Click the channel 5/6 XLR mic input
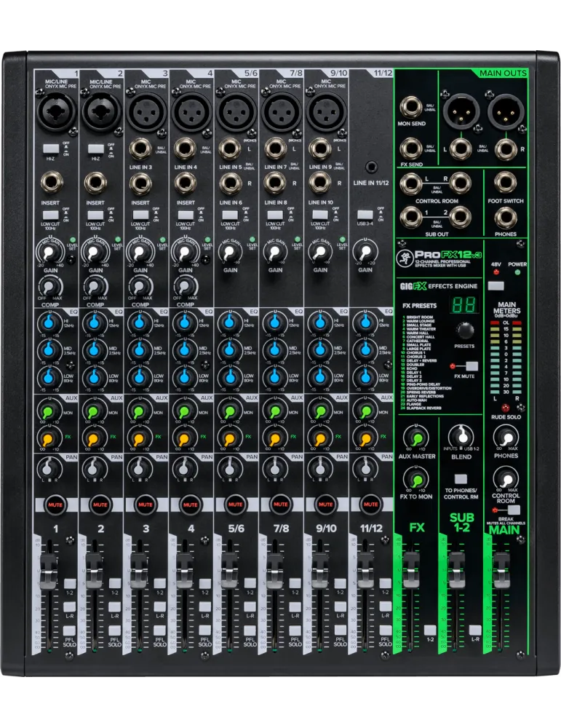Screen dimensions: 561x728 [x=236, y=111]
